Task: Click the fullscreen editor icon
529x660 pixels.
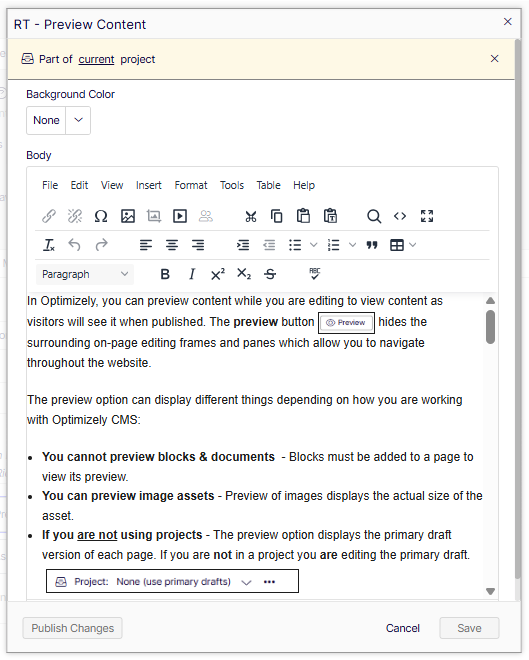Action: 427,216
